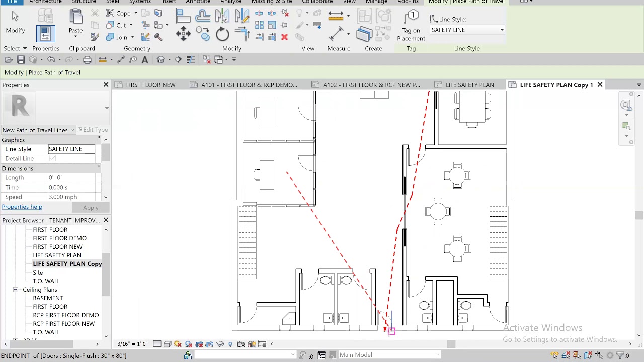Activate the Rotate tool

click(222, 34)
